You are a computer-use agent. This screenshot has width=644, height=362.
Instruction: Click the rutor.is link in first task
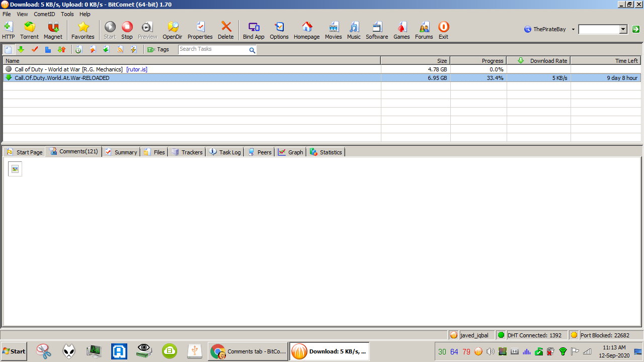(137, 69)
